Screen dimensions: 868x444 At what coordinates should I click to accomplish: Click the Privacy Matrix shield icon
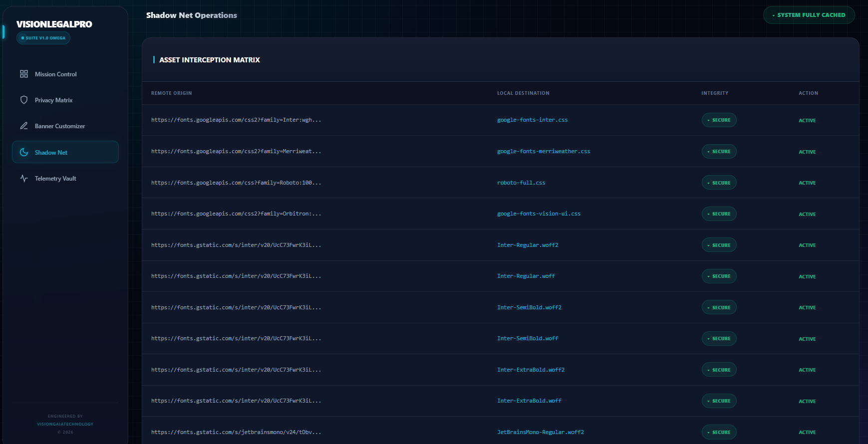point(24,100)
